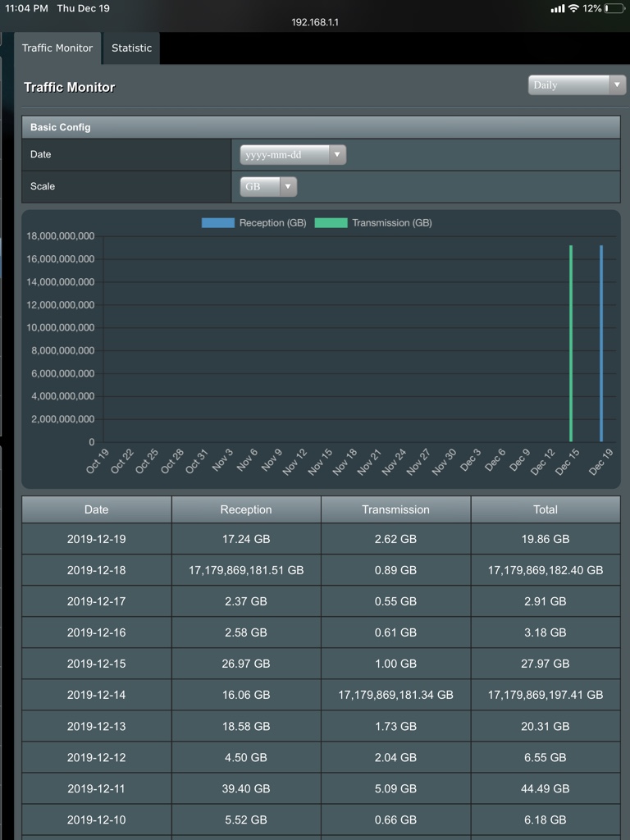Image resolution: width=630 pixels, height=840 pixels.
Task: Tap the battery indicator icon
Action: tap(614, 8)
